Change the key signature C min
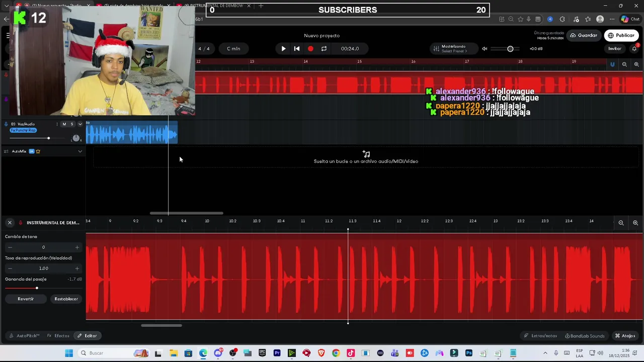Viewport: 644px width, 362px height. pyautogui.click(x=233, y=49)
